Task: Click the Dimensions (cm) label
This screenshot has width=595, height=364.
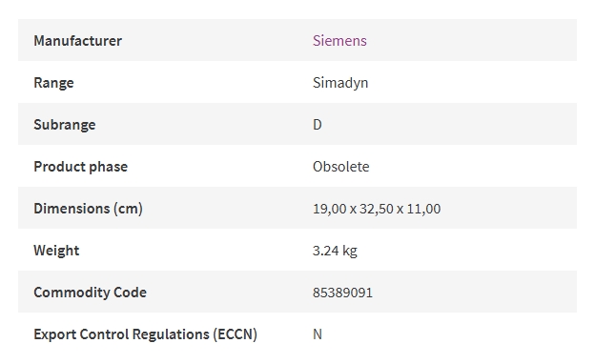Action: [88, 209]
